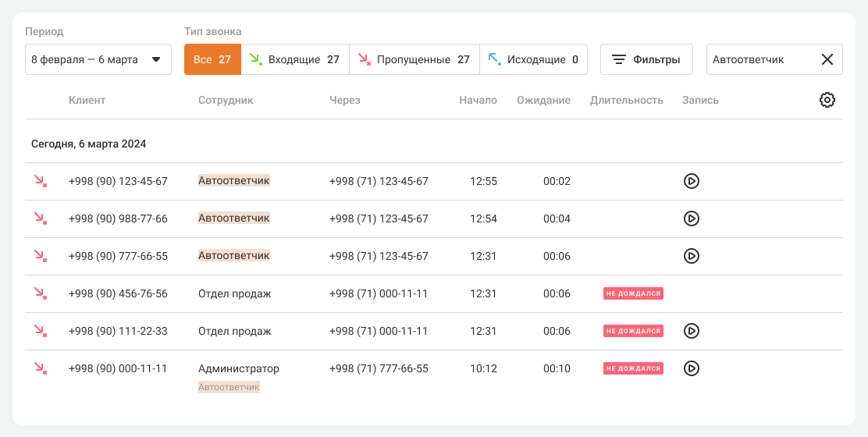The image size is (868, 437).
Task: Click client number +998 (90) 456-76-56
Action: [118, 293]
